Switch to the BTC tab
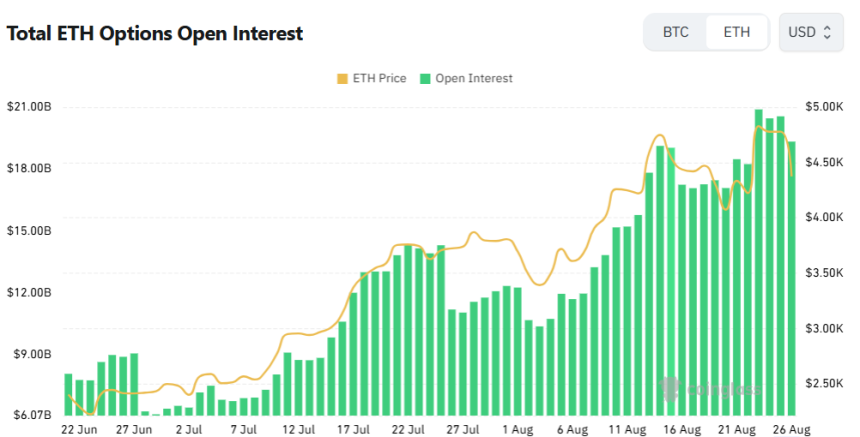 676,32
